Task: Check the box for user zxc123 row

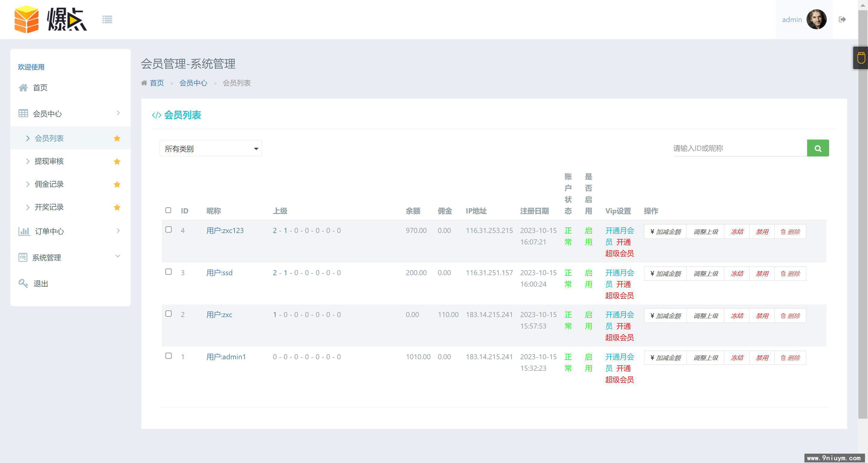Action: point(168,229)
